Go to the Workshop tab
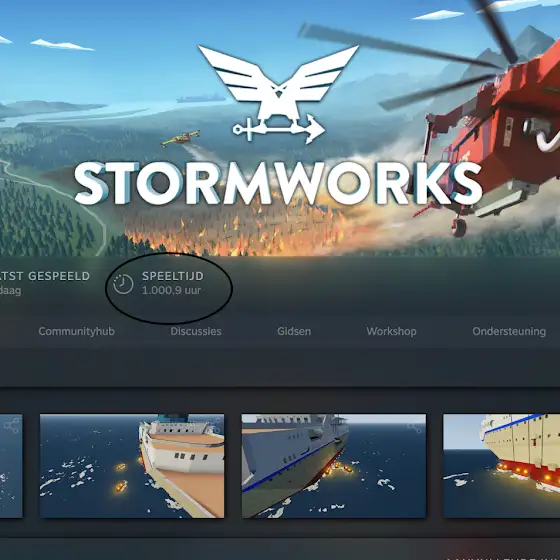The image size is (560, 560). 391,331
